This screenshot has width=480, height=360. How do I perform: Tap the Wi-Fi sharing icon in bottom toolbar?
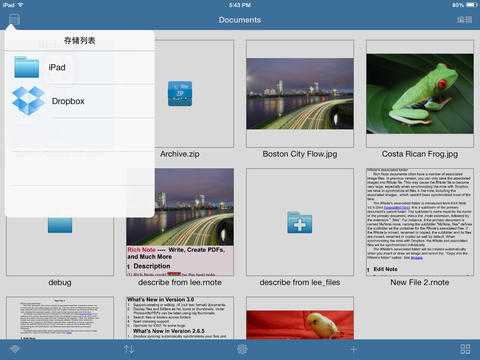coord(15,349)
